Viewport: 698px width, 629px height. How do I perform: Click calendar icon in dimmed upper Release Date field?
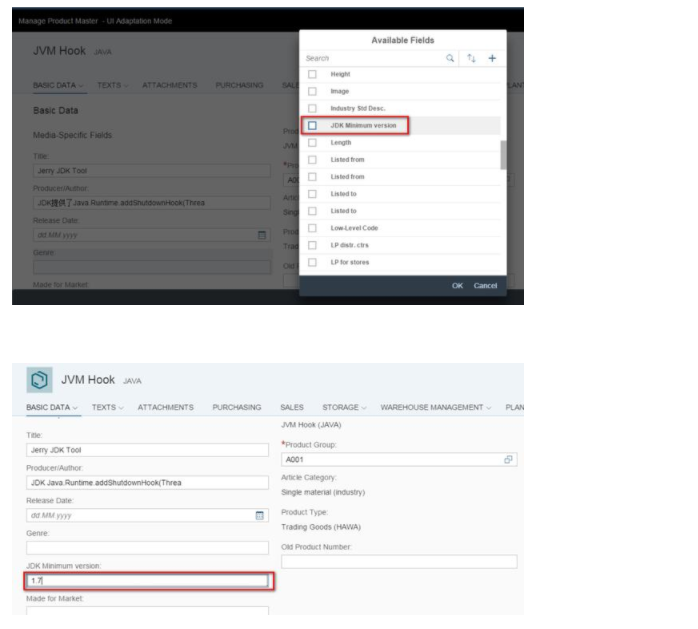[262, 235]
